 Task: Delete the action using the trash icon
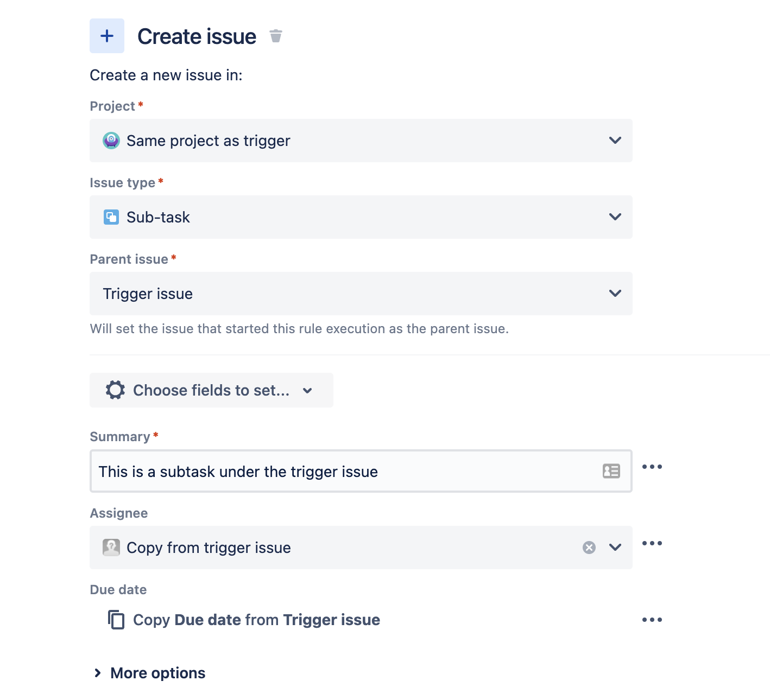point(276,35)
